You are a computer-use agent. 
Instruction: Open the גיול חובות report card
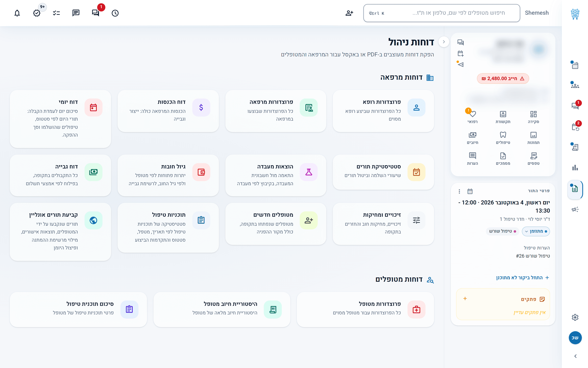coord(168,175)
